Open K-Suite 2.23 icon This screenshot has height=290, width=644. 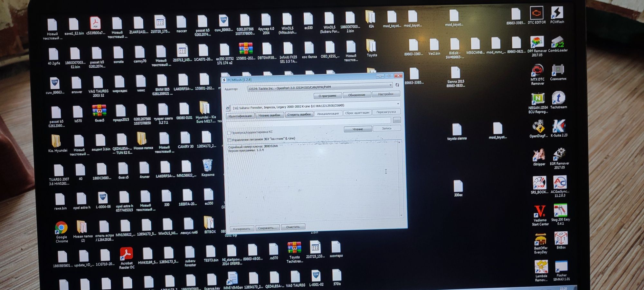(559, 128)
